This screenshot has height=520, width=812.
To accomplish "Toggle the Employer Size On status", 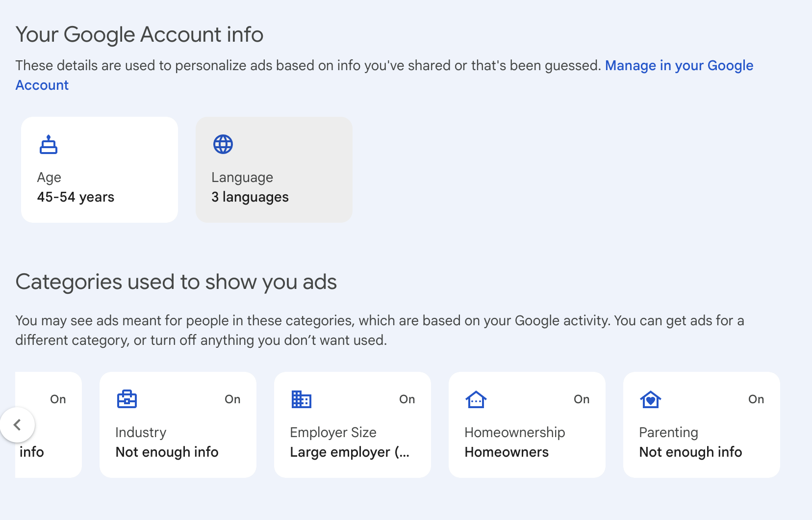I will point(407,399).
